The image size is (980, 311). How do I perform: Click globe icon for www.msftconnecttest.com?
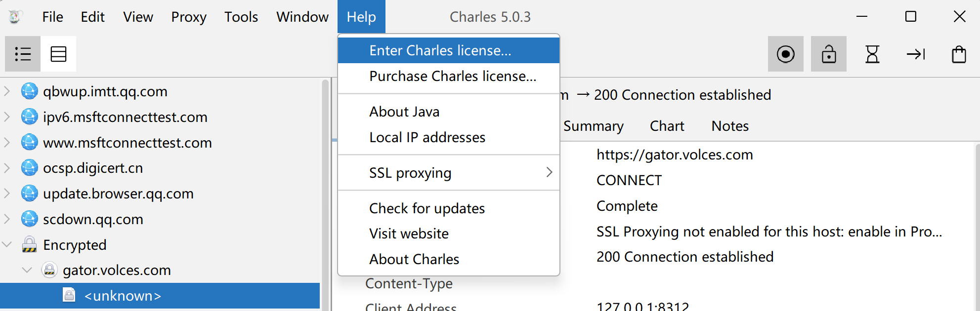tap(30, 143)
